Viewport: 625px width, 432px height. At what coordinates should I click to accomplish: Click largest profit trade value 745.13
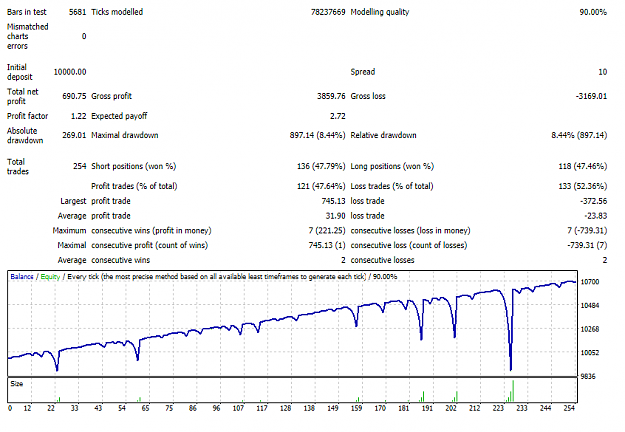pyautogui.click(x=333, y=201)
